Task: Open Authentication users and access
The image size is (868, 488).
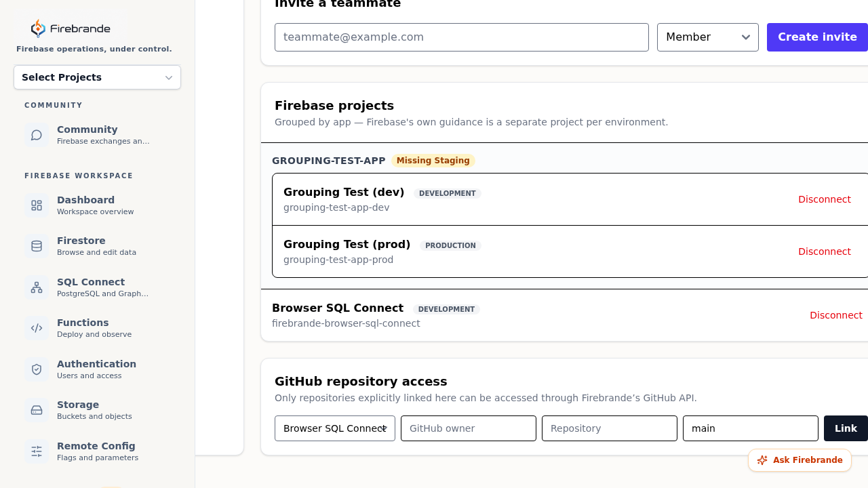Action: pyautogui.click(x=97, y=369)
